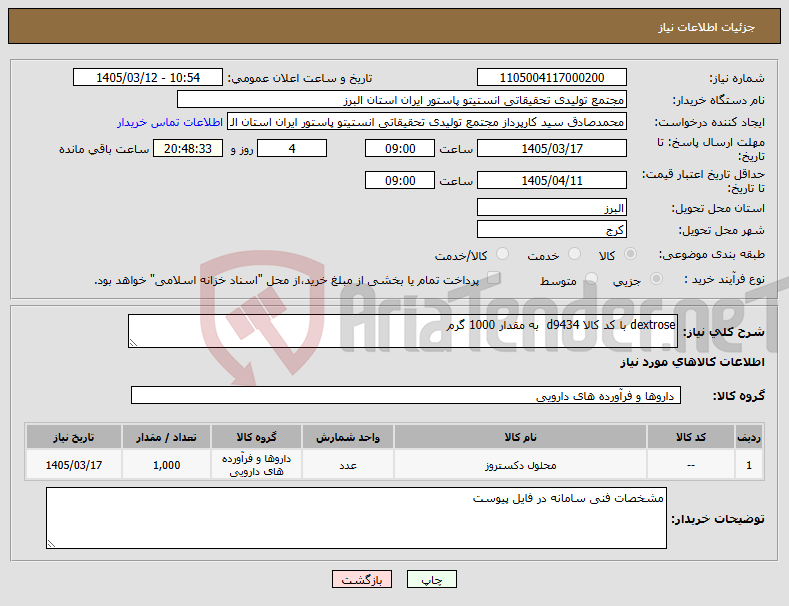Select the کالا radio button
Viewport: 789px width, 606px height.
630,254
